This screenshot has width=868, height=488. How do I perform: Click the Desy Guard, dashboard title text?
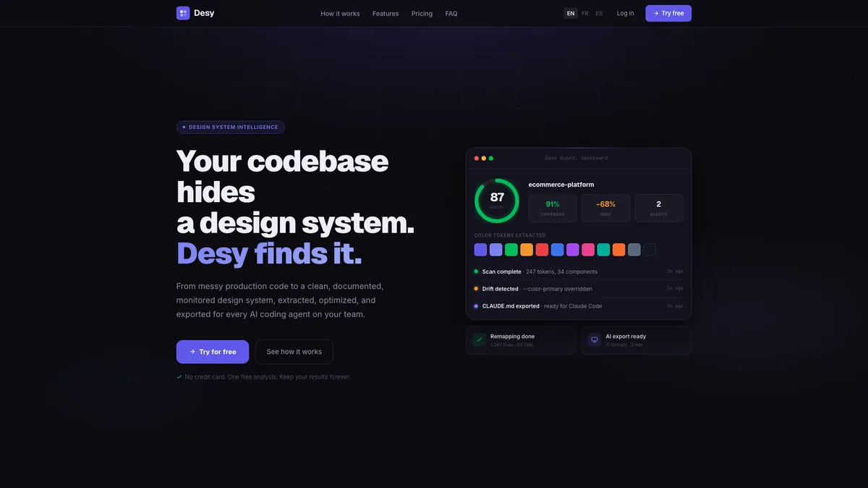576,158
